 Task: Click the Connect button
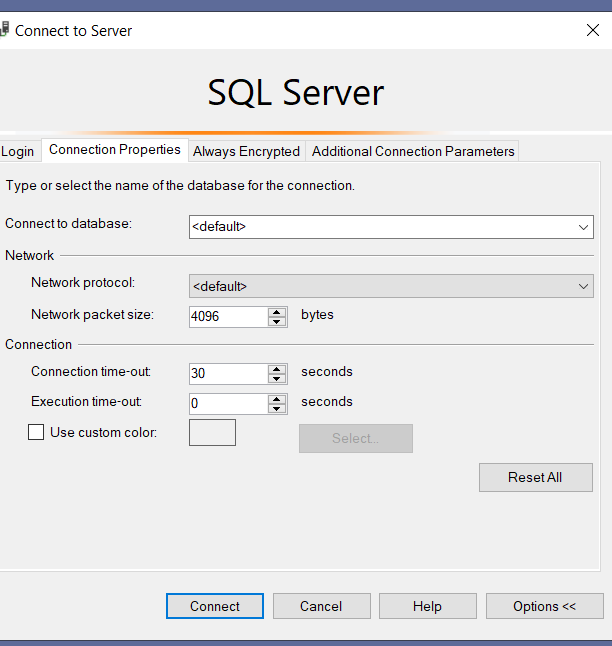[x=215, y=606]
